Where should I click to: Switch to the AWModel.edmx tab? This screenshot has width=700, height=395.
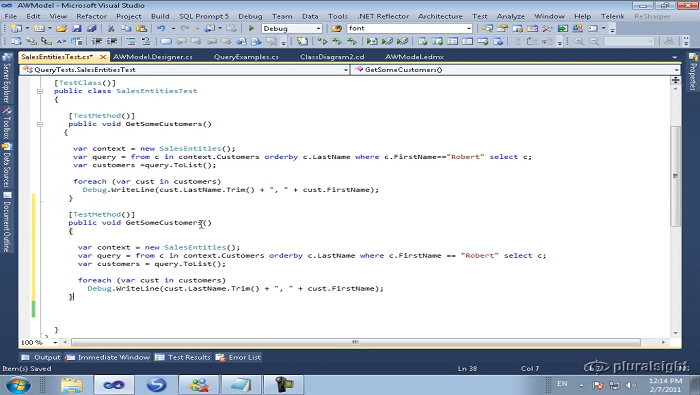[x=414, y=57]
